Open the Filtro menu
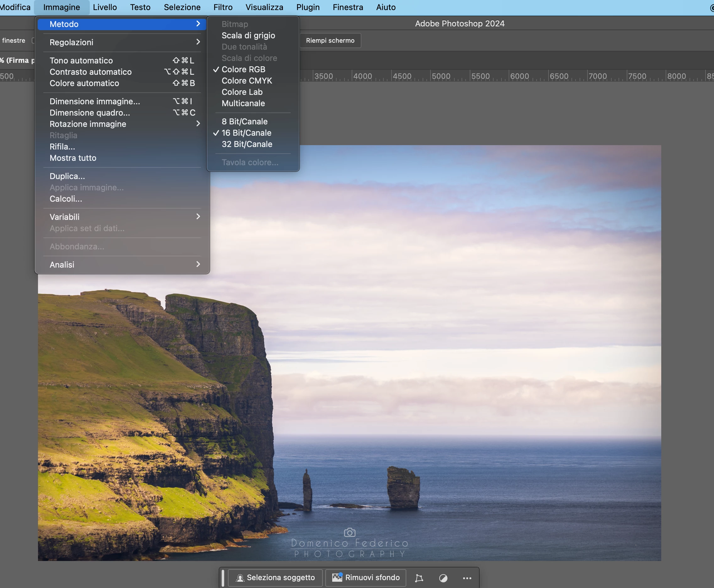The height and width of the screenshot is (588, 714). pyautogui.click(x=223, y=7)
